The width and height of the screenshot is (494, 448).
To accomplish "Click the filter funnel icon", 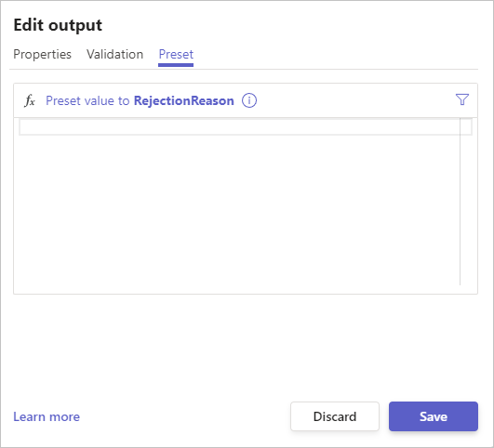I will pyautogui.click(x=461, y=99).
